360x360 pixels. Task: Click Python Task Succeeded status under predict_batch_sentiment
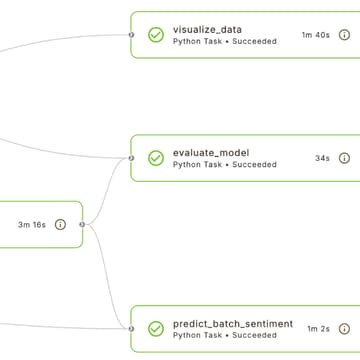coord(225,335)
